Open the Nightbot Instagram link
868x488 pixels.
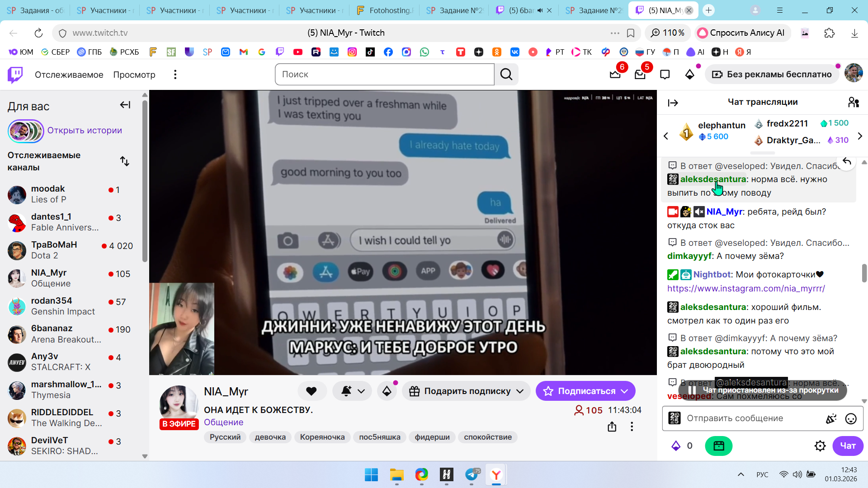coord(746,288)
